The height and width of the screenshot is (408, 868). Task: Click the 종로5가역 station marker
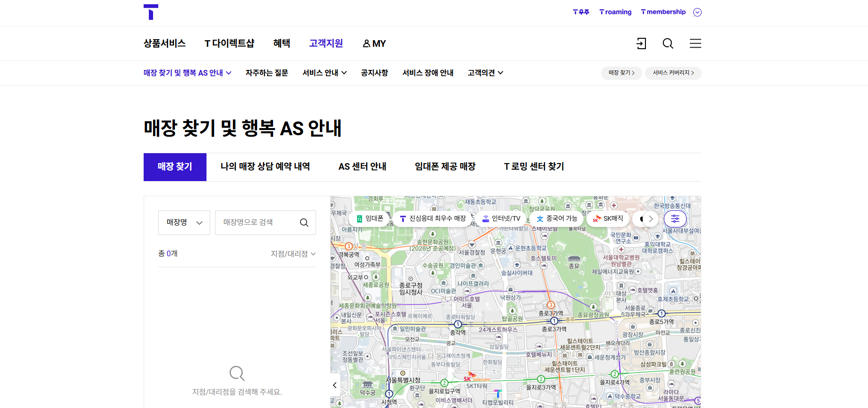point(662,313)
